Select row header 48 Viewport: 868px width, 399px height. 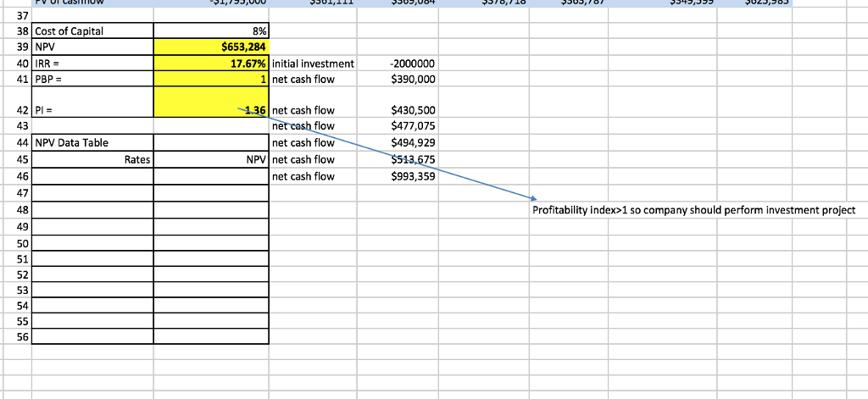(x=19, y=210)
